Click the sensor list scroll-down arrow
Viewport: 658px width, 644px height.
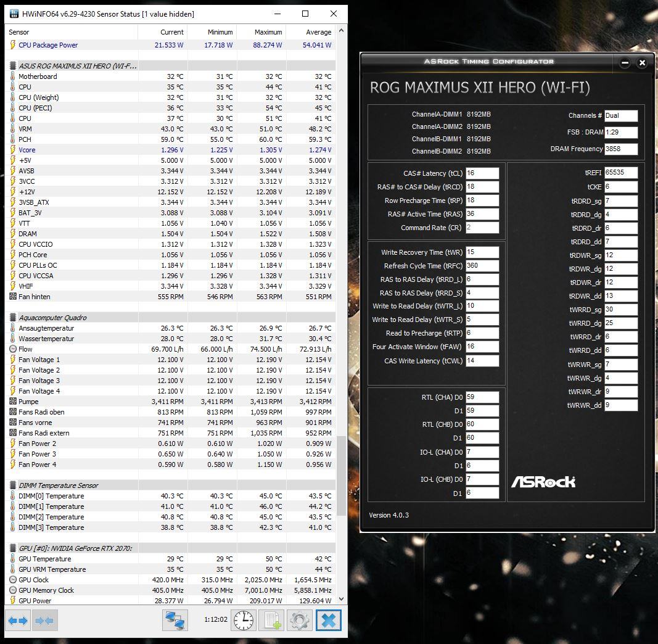[341, 599]
